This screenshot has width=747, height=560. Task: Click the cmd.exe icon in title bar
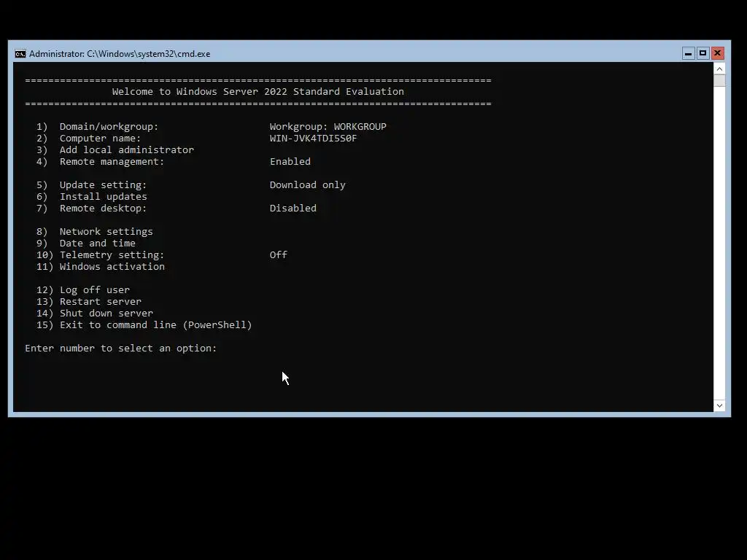coord(20,54)
